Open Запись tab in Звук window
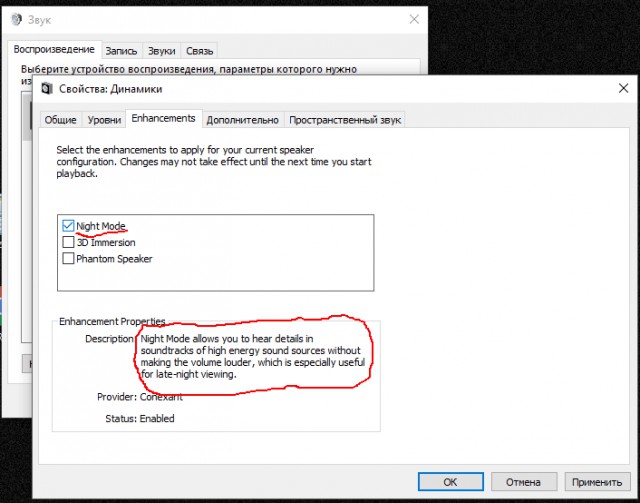 click(121, 51)
